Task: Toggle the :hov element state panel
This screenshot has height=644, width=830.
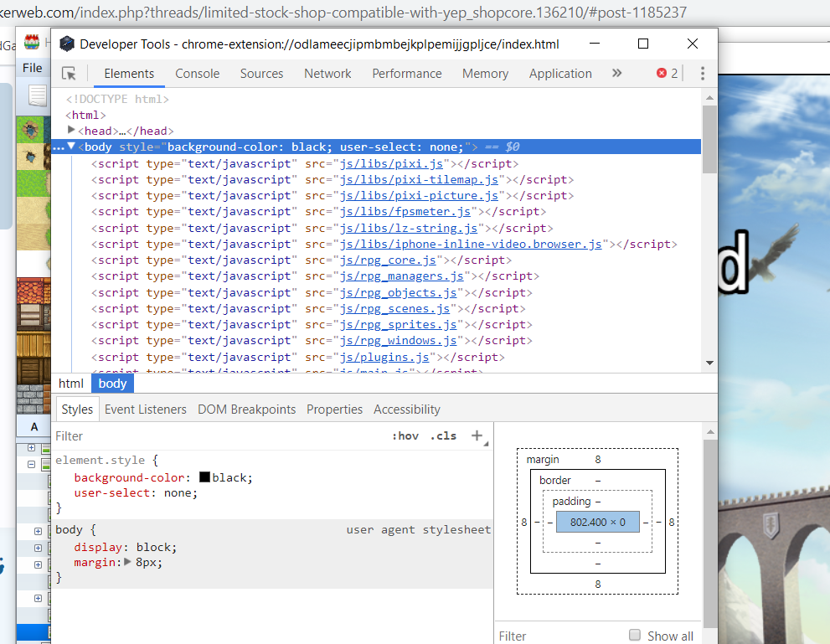Action: [405, 435]
